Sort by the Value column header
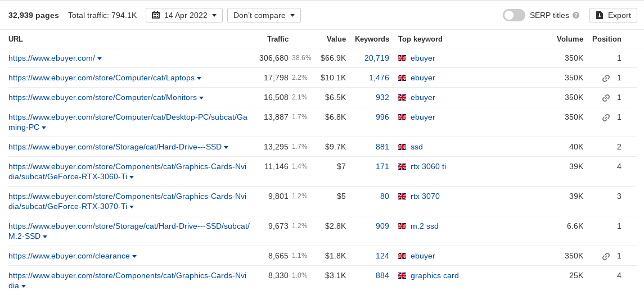The image size is (644, 295). pos(336,39)
